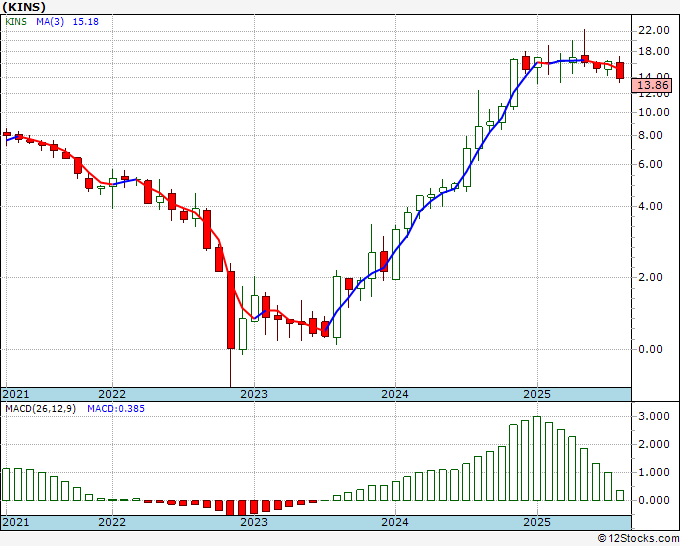Click the tallest MACD bar at 2025
The image size is (680, 546).
537,458
